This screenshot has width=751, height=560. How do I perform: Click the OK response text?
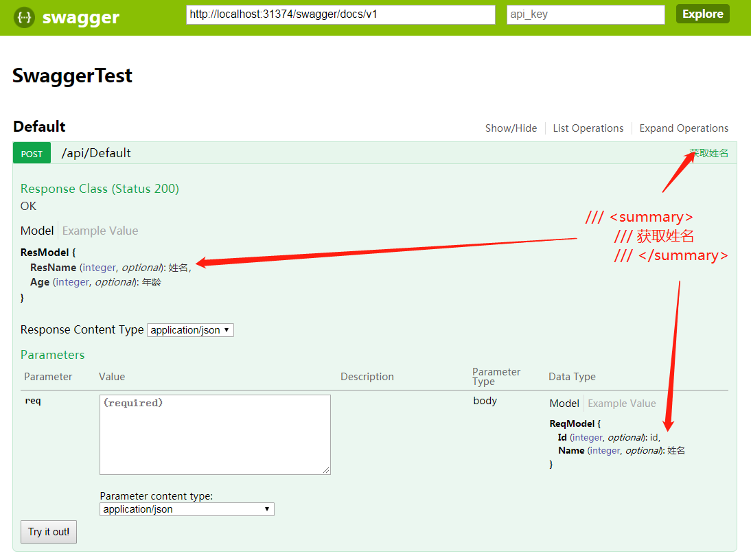[x=28, y=207]
